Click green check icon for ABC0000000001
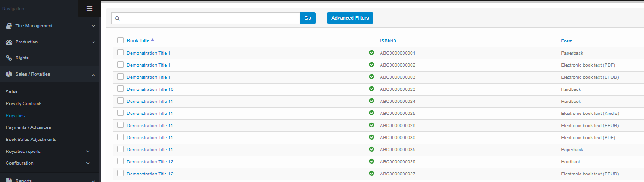 (x=372, y=53)
